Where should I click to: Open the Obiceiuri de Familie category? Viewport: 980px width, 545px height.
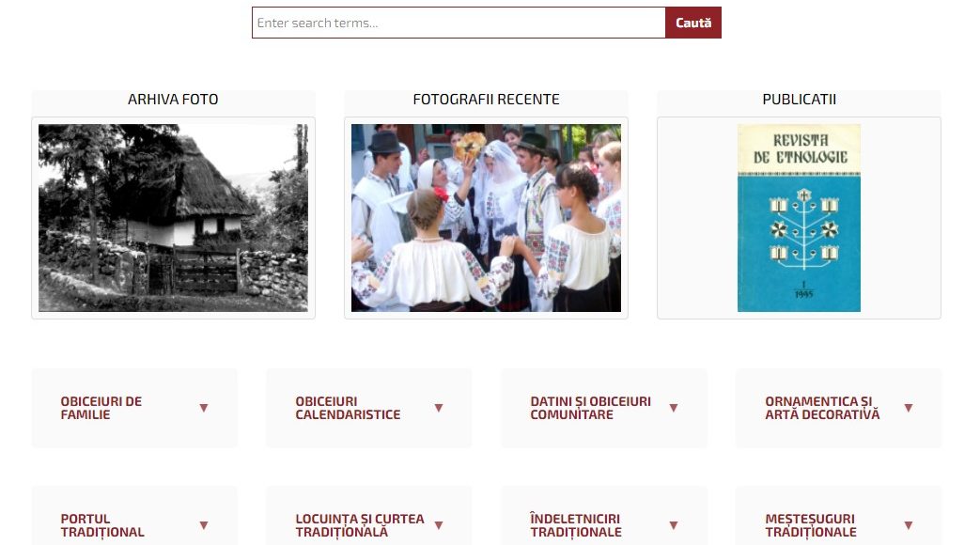101,408
